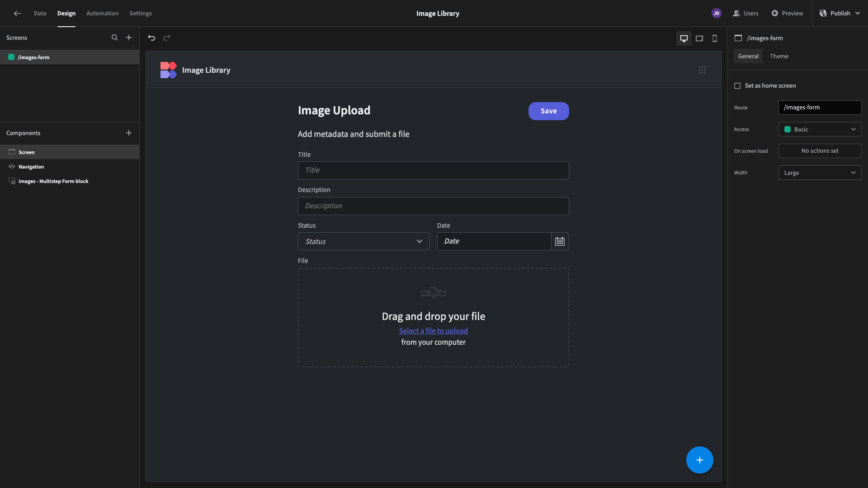Add a component with plus icon
Image resolution: width=868 pixels, height=488 pixels.
click(129, 133)
